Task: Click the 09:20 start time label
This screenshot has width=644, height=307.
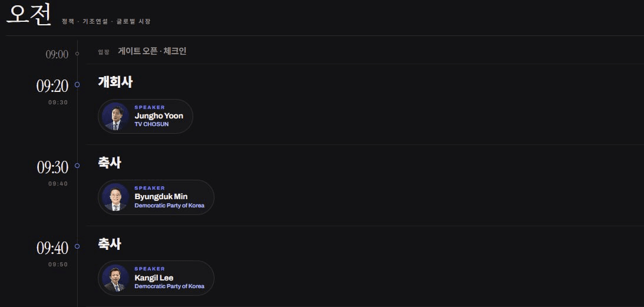Action: [52, 86]
